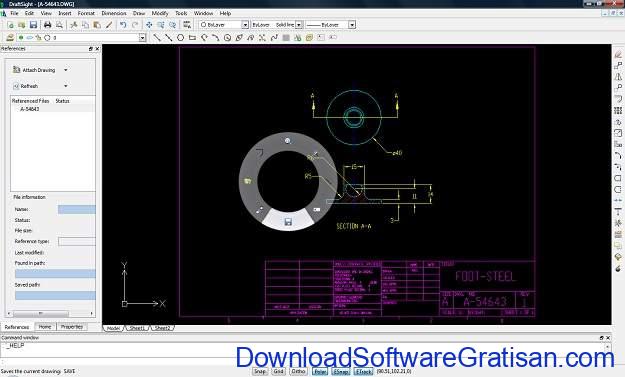Screen dimensions: 625x377
Task: Click the Save icon in the toolbar
Action: [33, 25]
